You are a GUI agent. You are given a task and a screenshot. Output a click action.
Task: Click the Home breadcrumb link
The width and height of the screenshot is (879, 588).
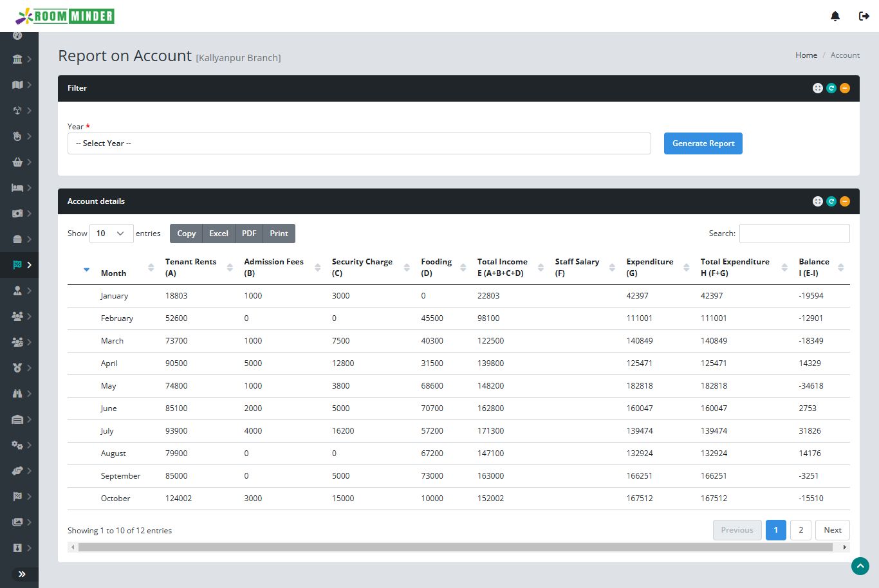[x=806, y=55]
